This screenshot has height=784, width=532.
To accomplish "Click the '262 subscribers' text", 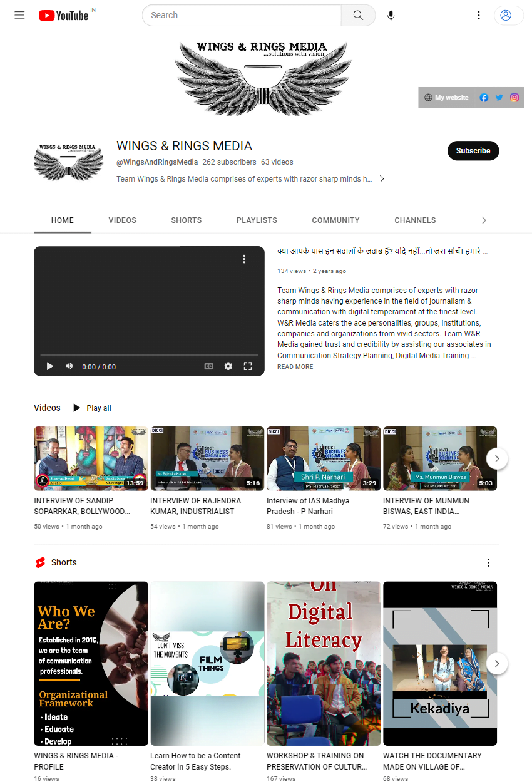I will click(x=229, y=162).
